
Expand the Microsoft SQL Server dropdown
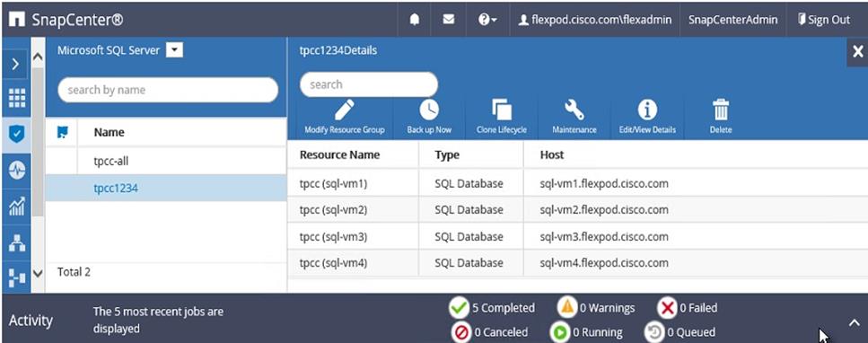click(x=174, y=50)
